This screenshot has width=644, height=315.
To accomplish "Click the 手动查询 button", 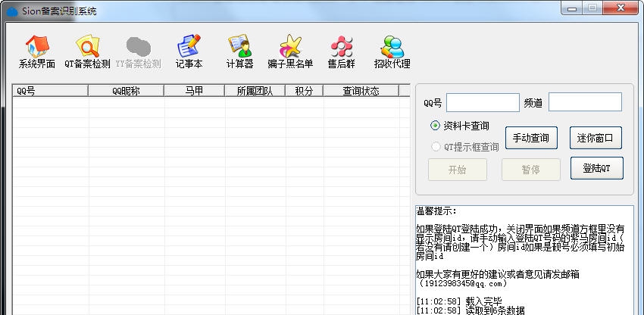I will pyautogui.click(x=531, y=138).
